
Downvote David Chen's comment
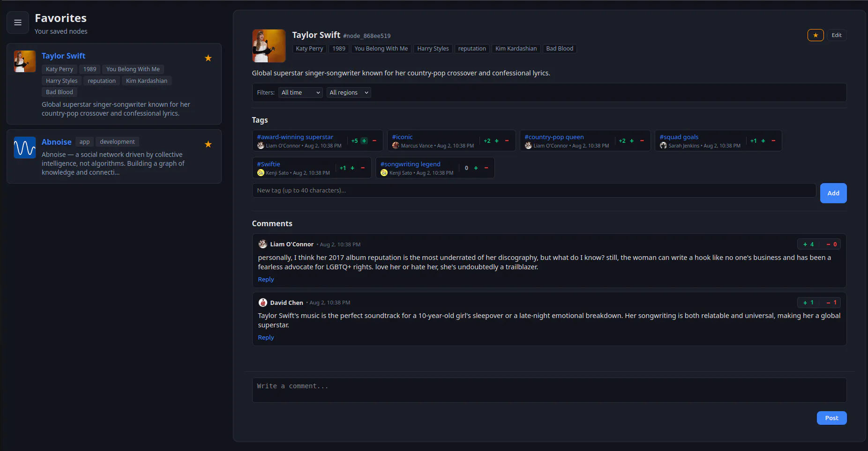click(831, 303)
